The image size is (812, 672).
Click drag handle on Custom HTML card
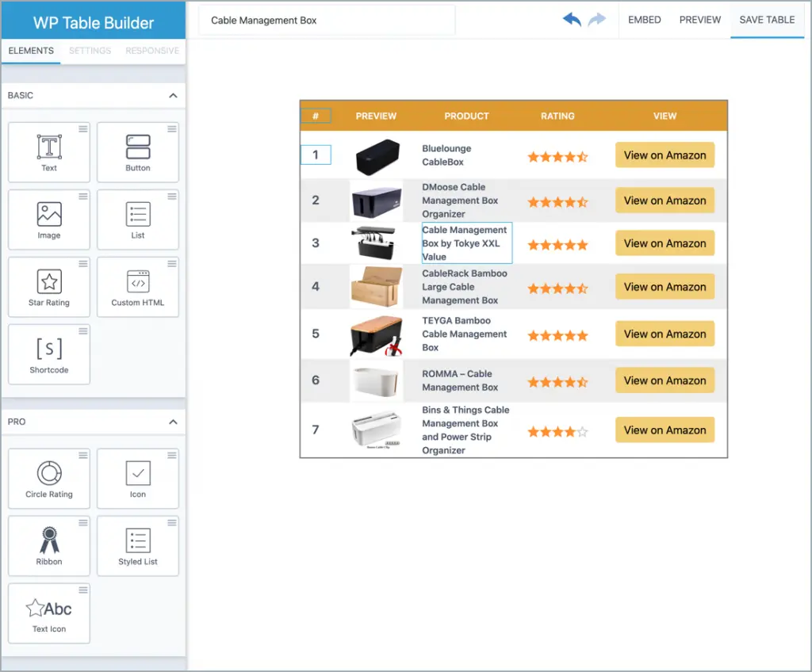click(x=172, y=264)
